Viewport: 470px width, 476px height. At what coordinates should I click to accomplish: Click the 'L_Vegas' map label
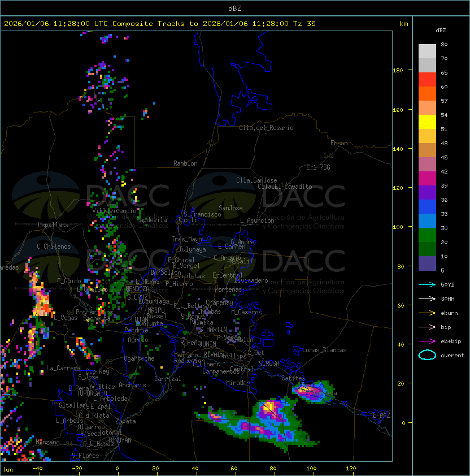pyautogui.click(x=66, y=318)
